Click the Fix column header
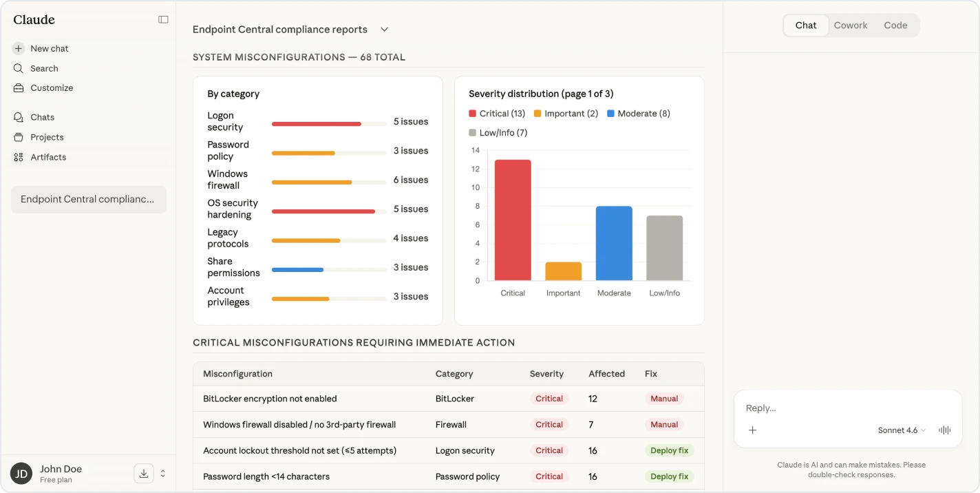 click(x=651, y=374)
